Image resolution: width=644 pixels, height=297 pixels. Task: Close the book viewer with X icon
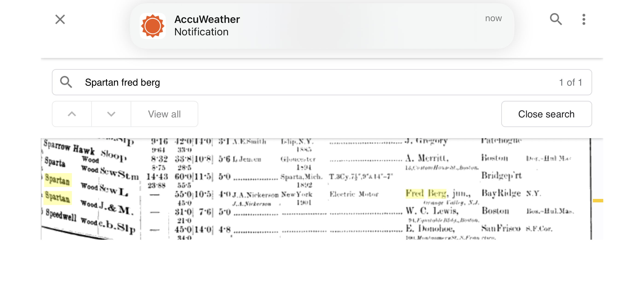pos(60,19)
